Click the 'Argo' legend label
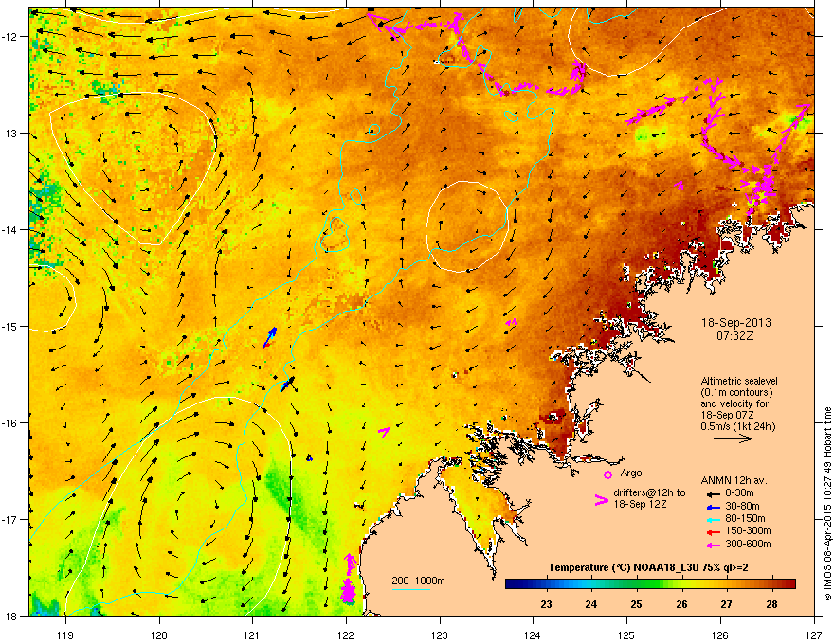 [631, 473]
